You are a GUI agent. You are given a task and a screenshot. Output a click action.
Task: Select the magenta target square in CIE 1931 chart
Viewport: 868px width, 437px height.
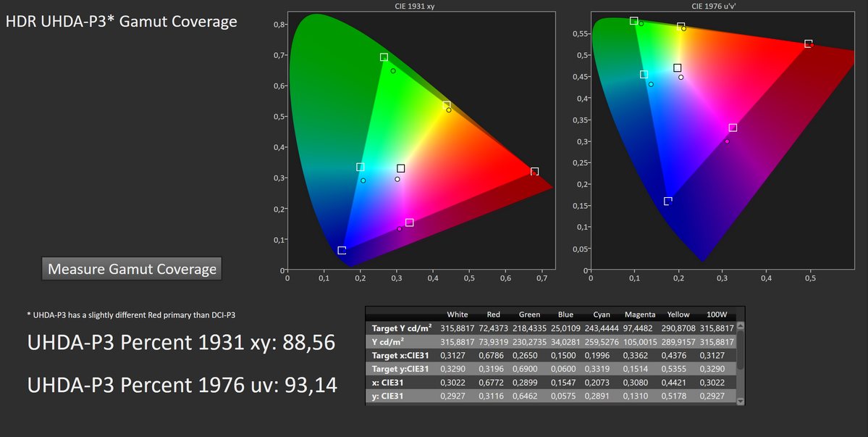[410, 222]
